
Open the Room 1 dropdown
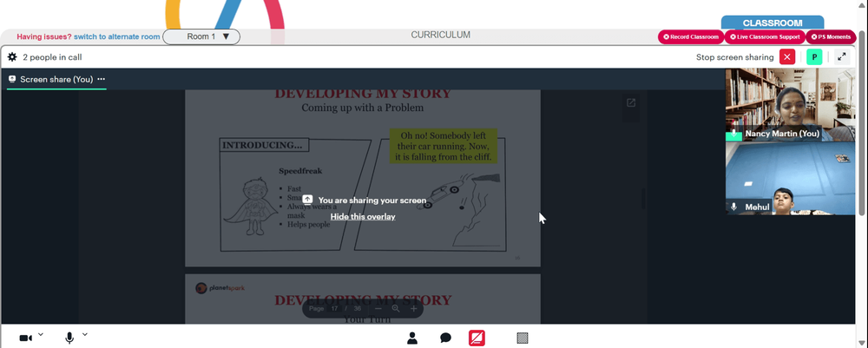click(x=201, y=36)
